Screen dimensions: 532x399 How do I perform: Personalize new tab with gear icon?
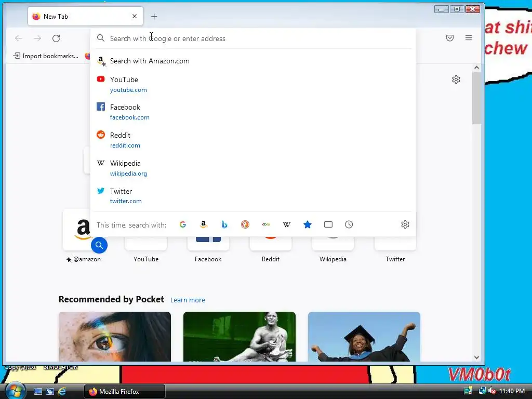[456, 79]
